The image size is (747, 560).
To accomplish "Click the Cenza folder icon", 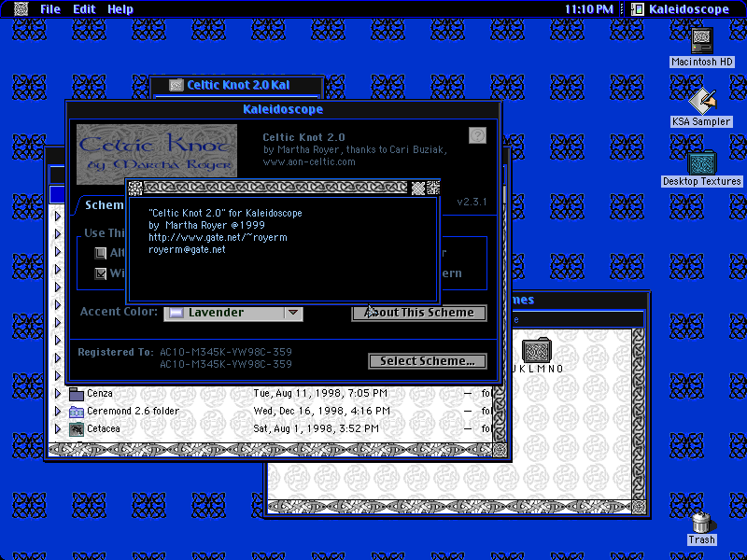I will pos(77,394).
